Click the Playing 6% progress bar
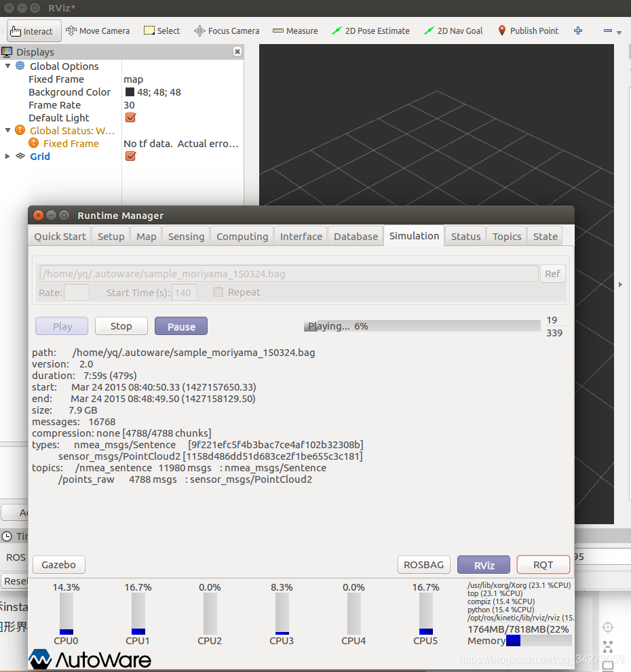This screenshot has width=631, height=672. point(422,326)
